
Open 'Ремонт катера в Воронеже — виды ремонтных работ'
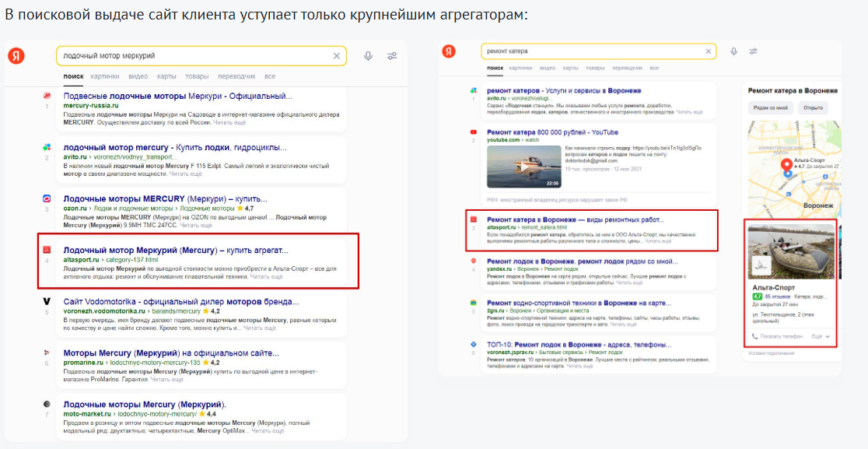point(575,219)
